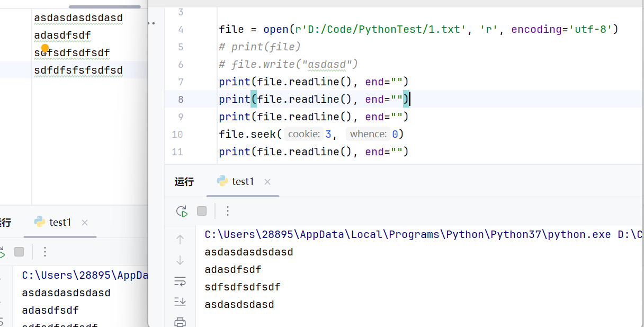Click encoding='utf-8' on line 4
644x327 pixels.
(x=562, y=29)
